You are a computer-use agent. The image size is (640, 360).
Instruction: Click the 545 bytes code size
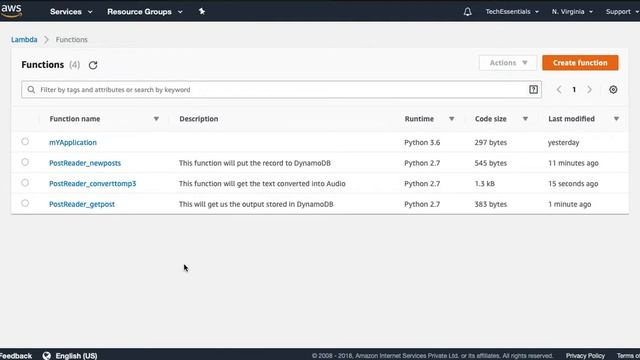(491, 163)
